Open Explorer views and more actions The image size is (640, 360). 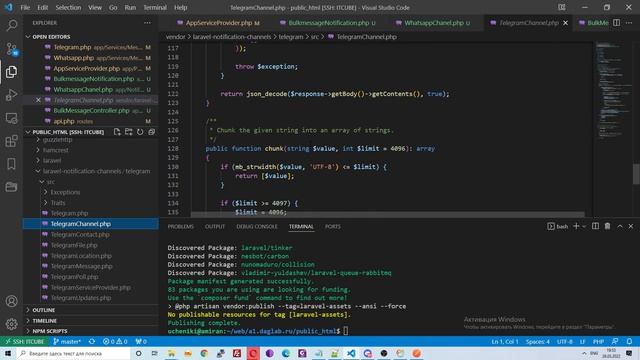147,23
